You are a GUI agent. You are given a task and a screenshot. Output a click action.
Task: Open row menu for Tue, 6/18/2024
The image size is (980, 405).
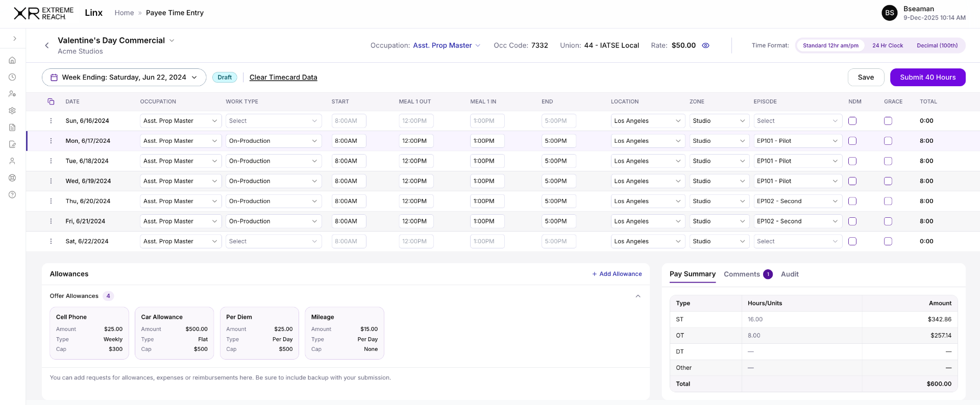51,161
